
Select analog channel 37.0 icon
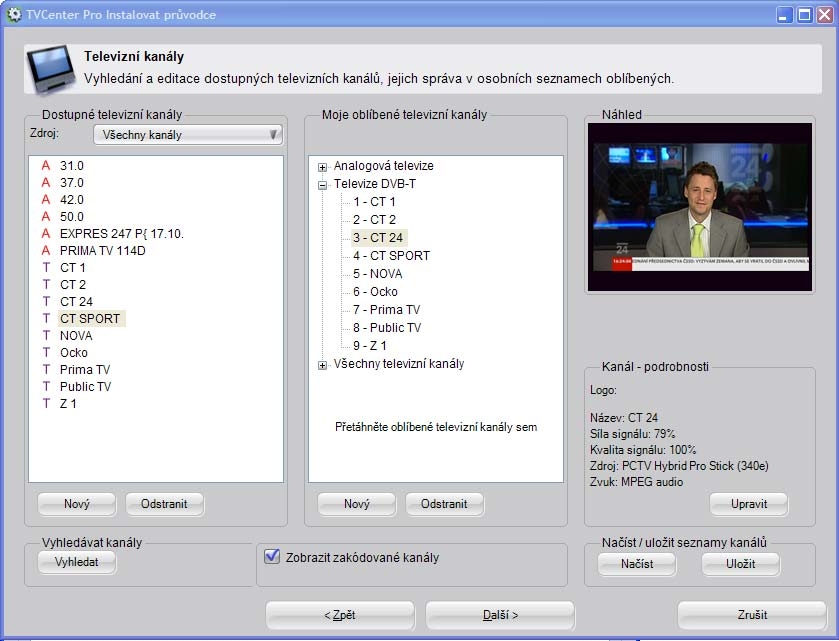pyautogui.click(x=46, y=182)
